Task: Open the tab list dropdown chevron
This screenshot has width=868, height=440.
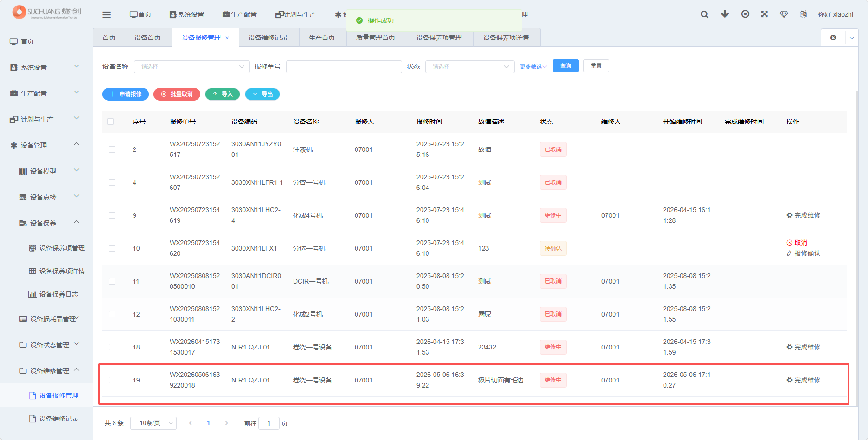Action: coord(852,38)
